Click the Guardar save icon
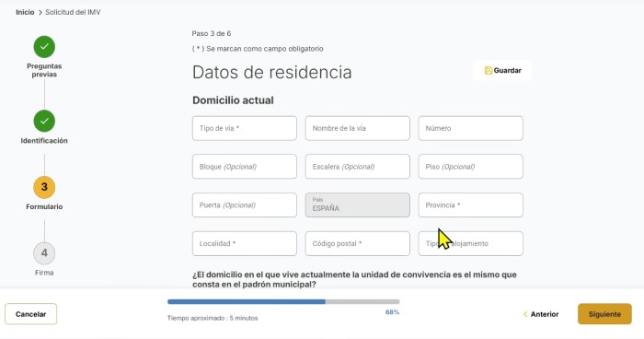The image size is (644, 339). click(x=488, y=70)
